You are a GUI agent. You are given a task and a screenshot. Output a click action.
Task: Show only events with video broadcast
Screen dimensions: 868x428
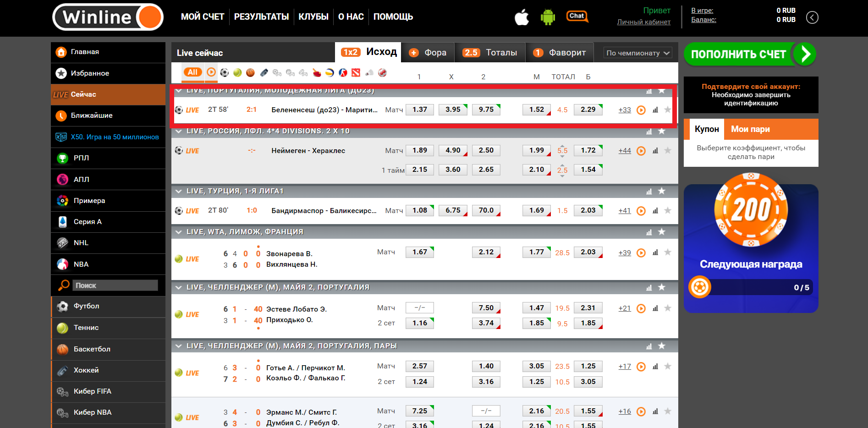(211, 72)
